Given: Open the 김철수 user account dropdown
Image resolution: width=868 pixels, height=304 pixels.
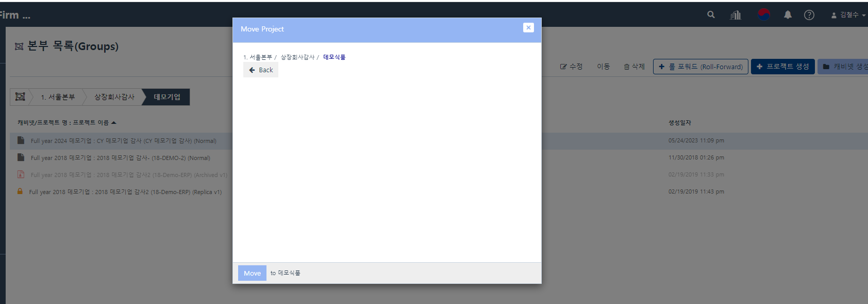Looking at the screenshot, I should (x=848, y=15).
